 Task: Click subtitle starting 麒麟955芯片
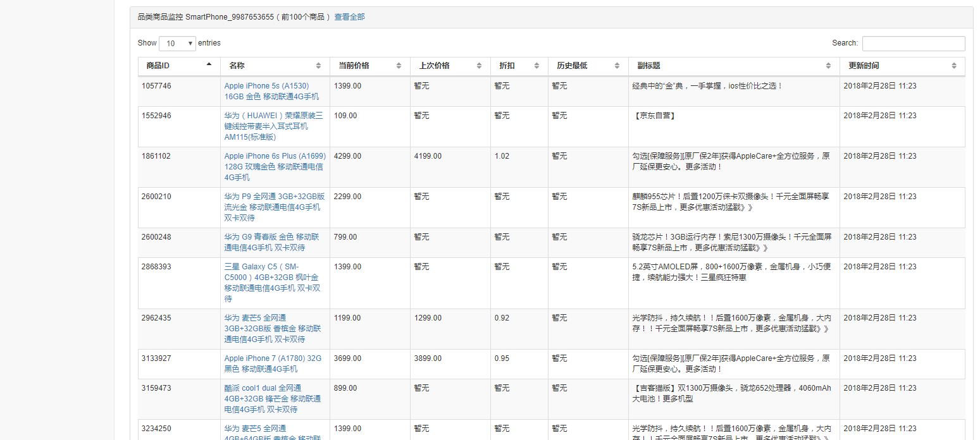(x=731, y=202)
